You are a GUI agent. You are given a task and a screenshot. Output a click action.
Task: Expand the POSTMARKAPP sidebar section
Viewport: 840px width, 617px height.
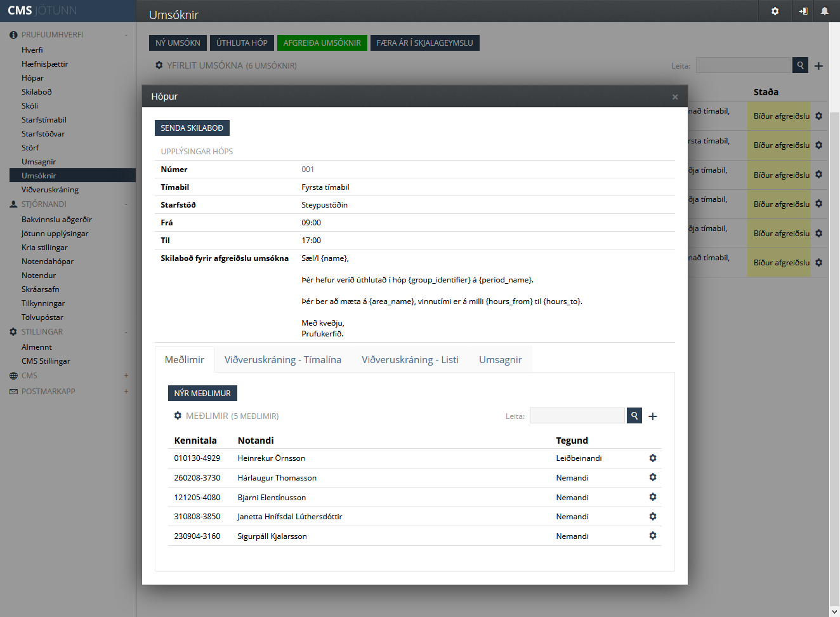pyautogui.click(x=126, y=392)
